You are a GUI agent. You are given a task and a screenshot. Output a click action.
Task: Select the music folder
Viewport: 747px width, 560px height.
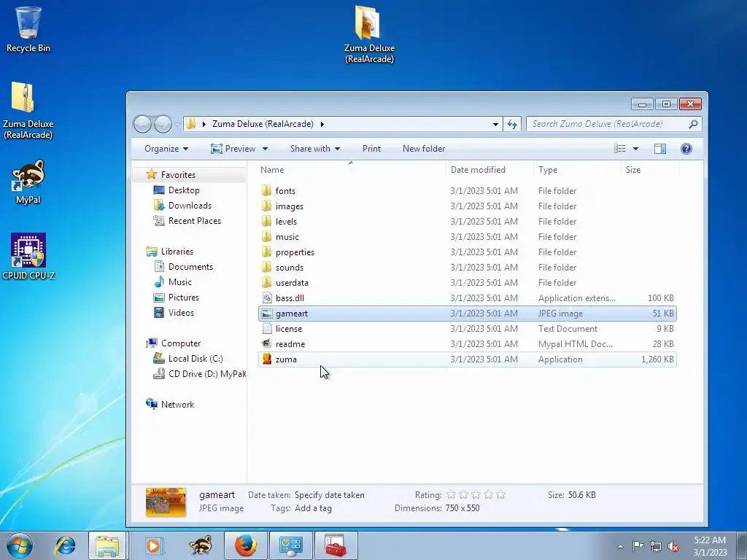[x=468, y=237]
